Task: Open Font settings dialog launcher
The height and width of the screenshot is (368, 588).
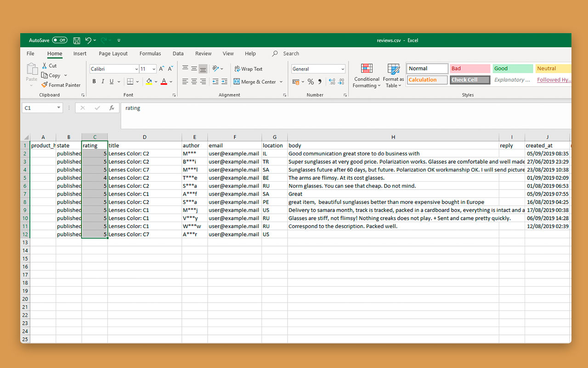Action: point(174,95)
